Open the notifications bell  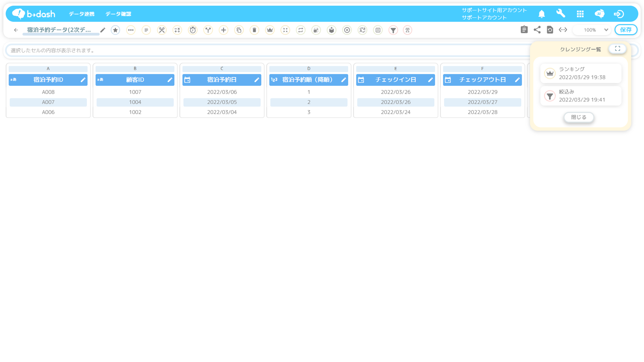(x=542, y=14)
